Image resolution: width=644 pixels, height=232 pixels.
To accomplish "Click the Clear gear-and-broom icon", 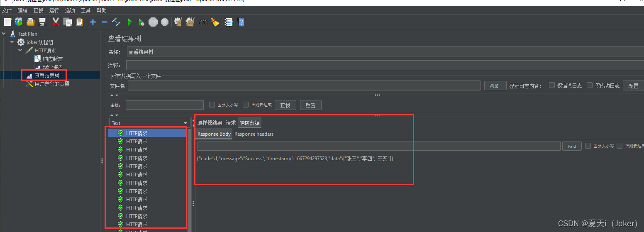I will click(178, 22).
